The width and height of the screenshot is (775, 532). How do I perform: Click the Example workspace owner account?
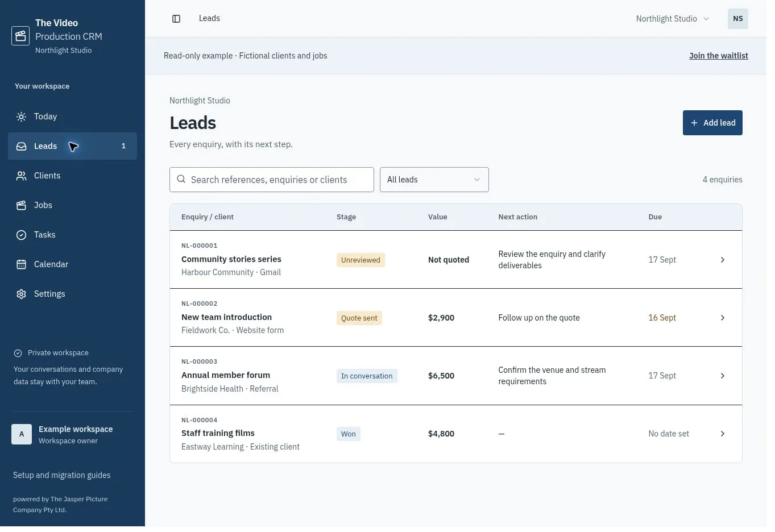(72, 434)
